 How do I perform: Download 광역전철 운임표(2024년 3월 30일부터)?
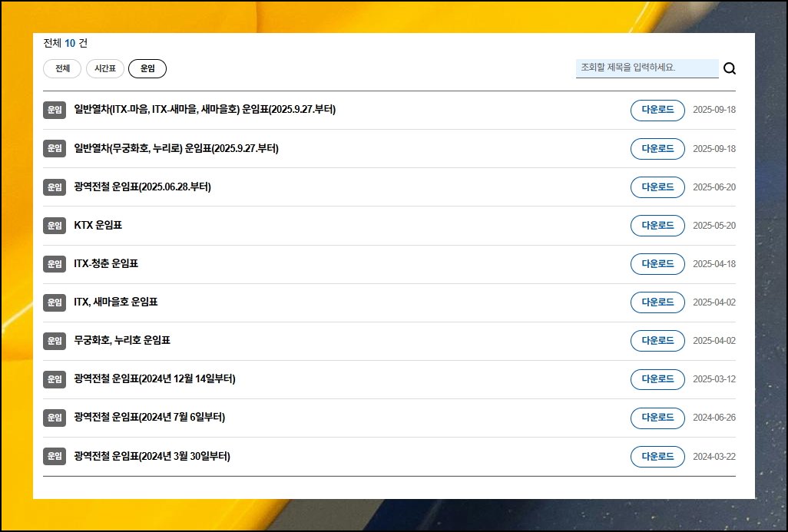[657, 456]
